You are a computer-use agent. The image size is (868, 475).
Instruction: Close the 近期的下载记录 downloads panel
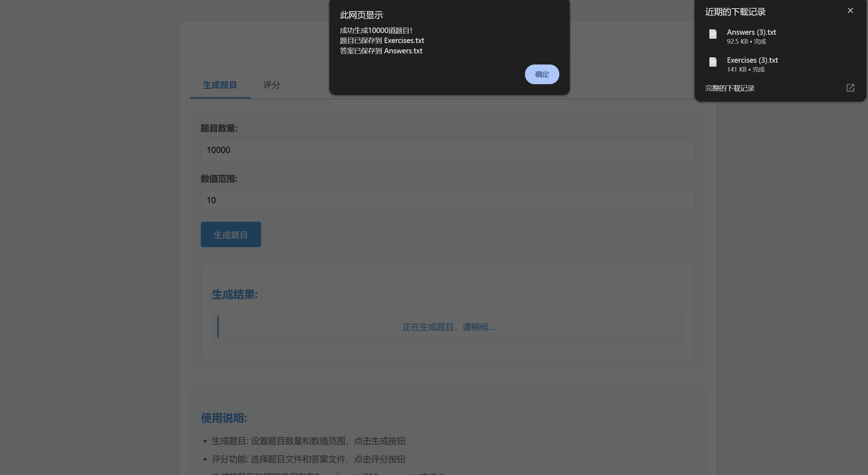click(850, 10)
